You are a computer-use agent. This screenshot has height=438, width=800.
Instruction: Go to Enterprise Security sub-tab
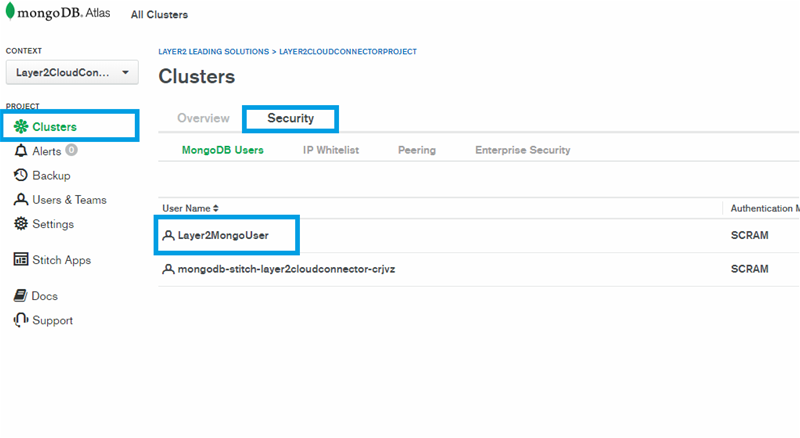tap(522, 150)
